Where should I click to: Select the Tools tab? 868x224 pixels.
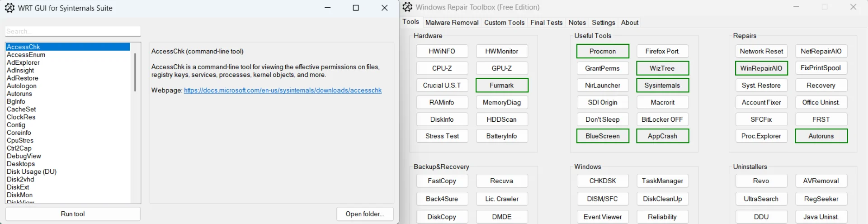410,22
